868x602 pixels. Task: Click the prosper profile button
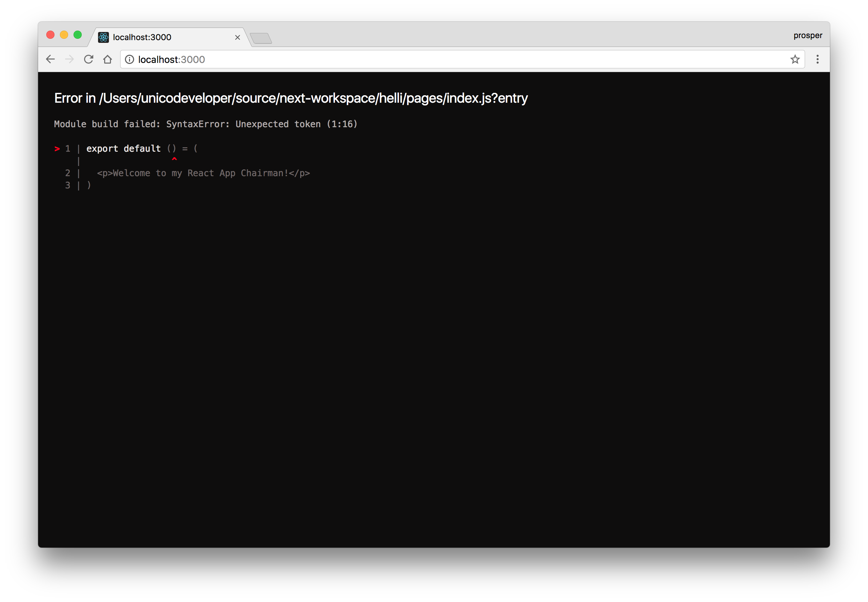808,35
